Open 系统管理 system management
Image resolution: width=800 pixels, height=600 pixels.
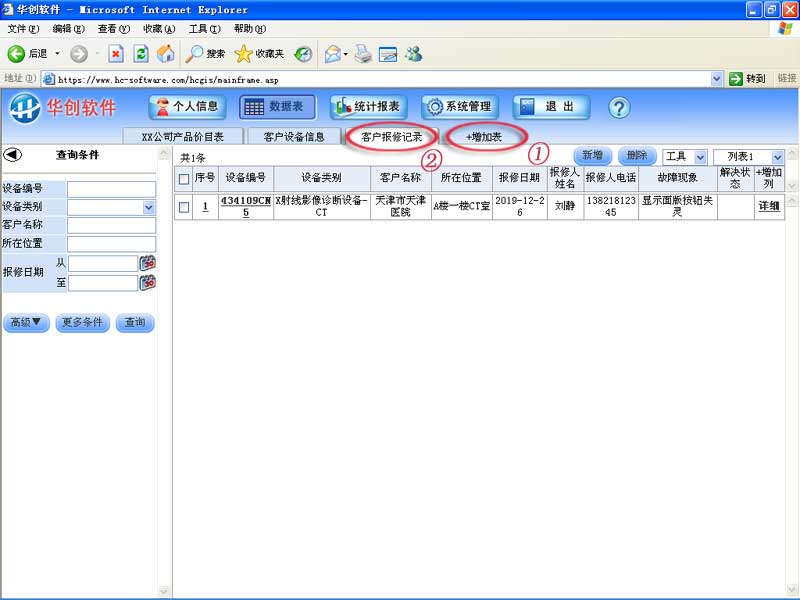click(460, 107)
